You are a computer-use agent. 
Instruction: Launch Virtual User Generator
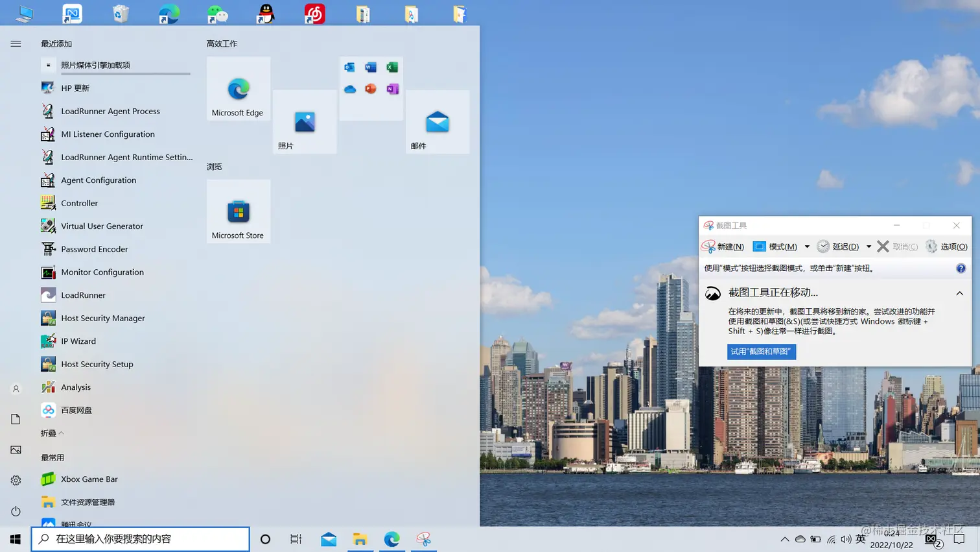[115, 226]
